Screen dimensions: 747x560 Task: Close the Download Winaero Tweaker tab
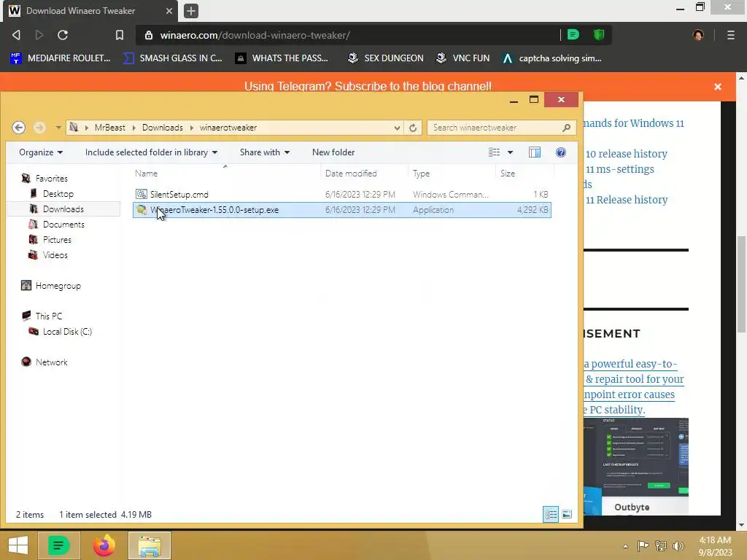click(x=169, y=10)
